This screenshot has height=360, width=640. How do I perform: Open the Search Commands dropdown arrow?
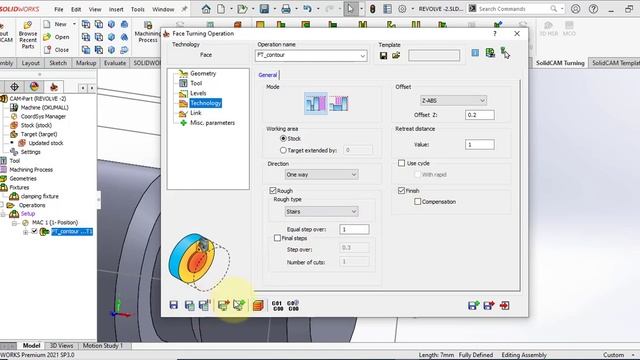coord(562,9)
